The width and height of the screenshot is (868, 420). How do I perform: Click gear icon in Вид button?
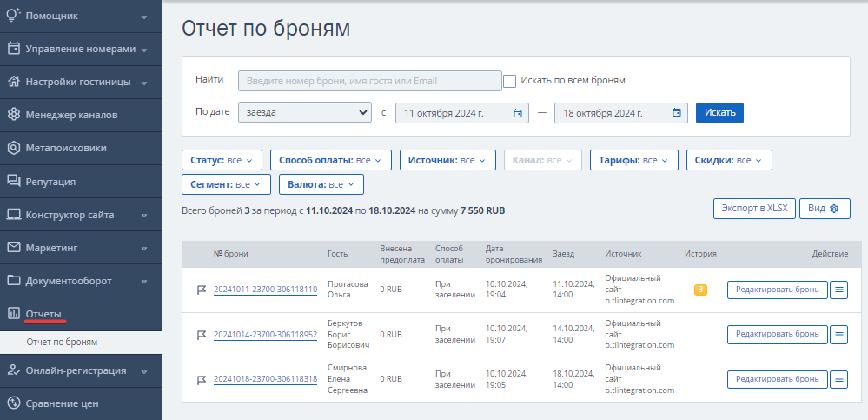point(834,209)
